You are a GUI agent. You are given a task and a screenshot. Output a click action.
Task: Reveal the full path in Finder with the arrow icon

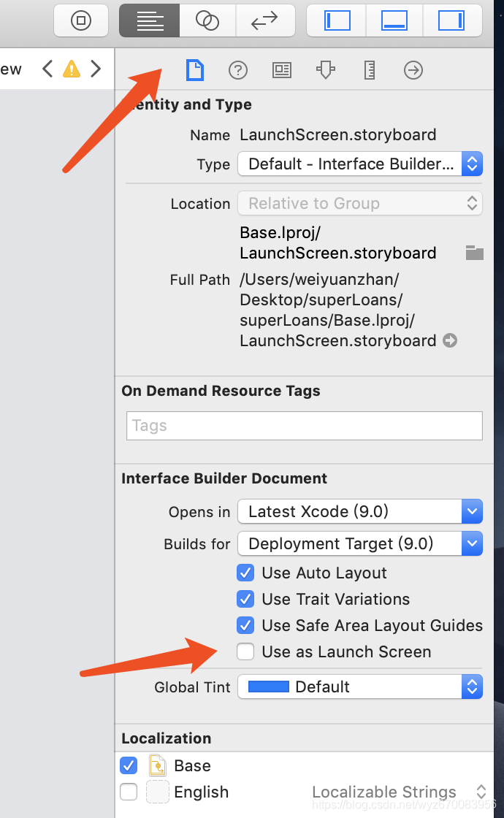(x=450, y=340)
